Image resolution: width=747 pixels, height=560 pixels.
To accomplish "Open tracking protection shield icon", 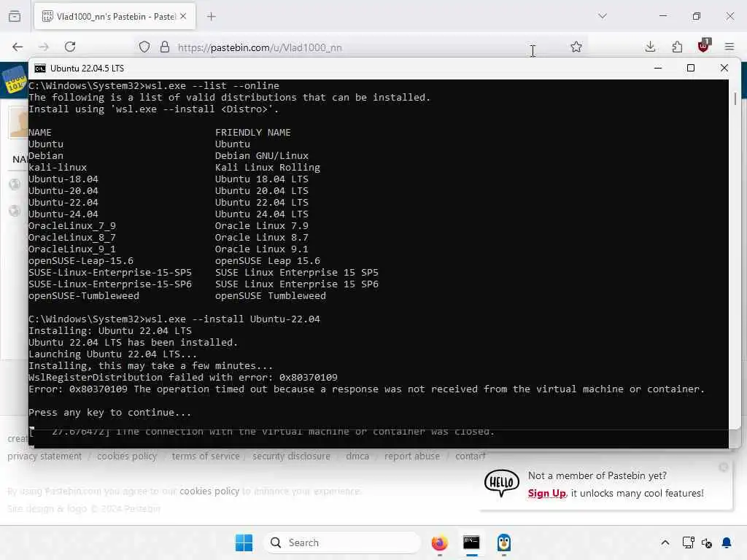I will click(x=144, y=47).
